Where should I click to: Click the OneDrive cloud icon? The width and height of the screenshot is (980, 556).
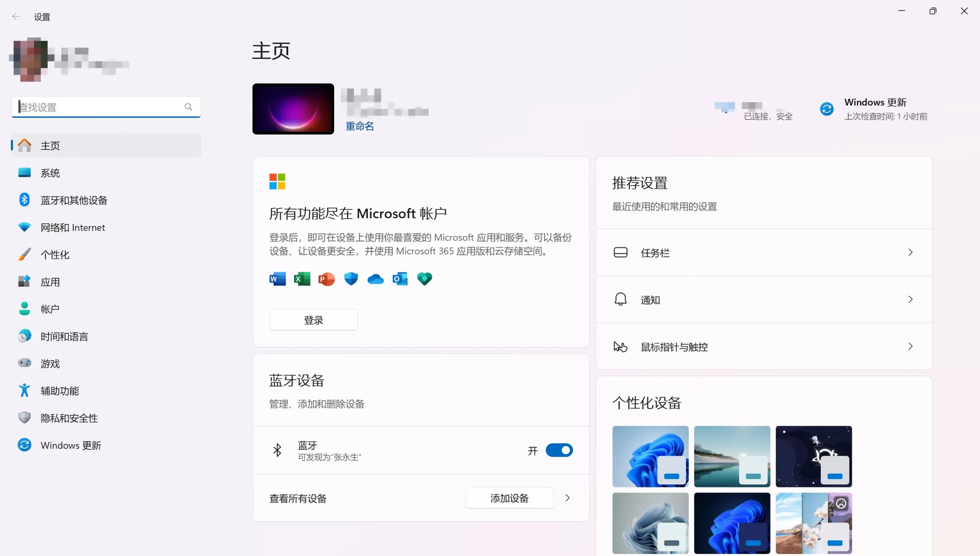pos(376,279)
